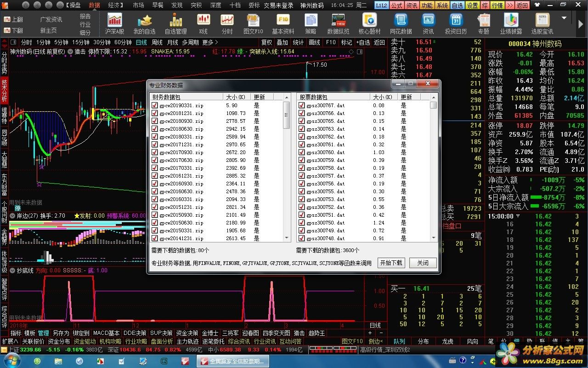The width and height of the screenshot is (588, 368).
Task: Open 图文F10 toolbar icon
Action: coord(253,24)
